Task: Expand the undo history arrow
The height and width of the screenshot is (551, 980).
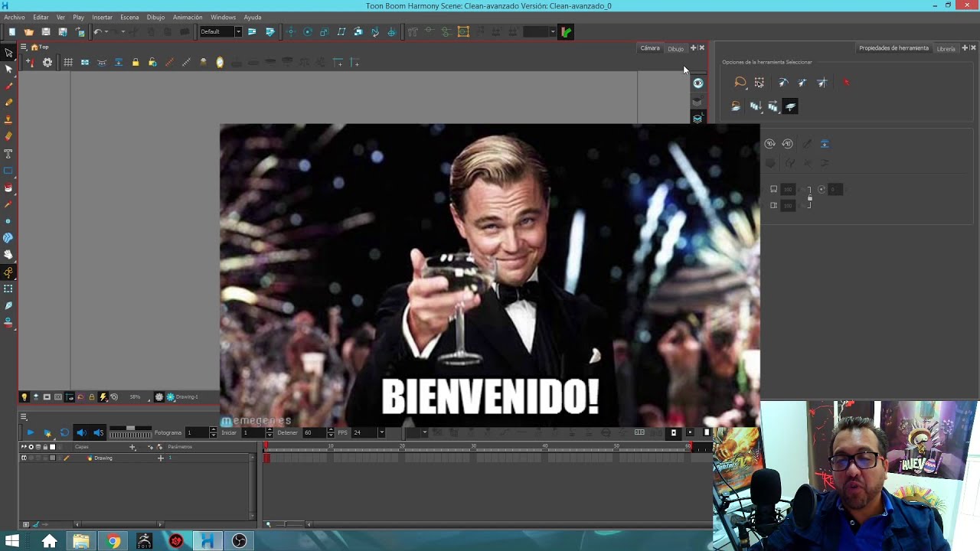Action: point(106,31)
